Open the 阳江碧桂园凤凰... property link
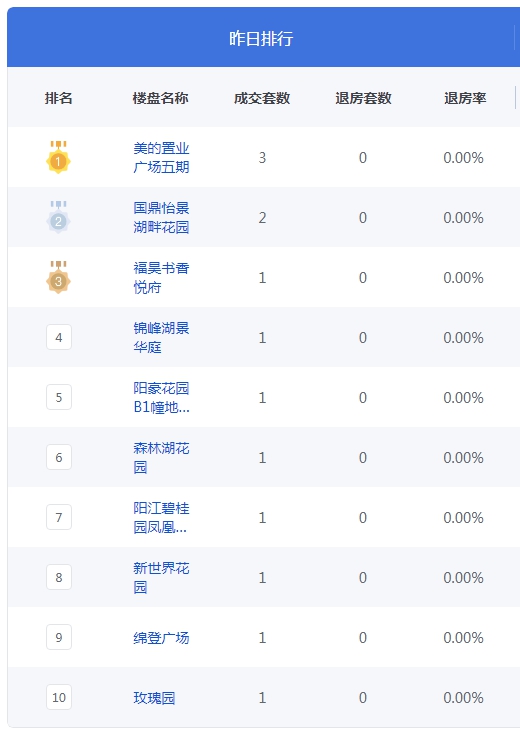Image resolution: width=520 pixels, height=732 pixels. click(161, 517)
